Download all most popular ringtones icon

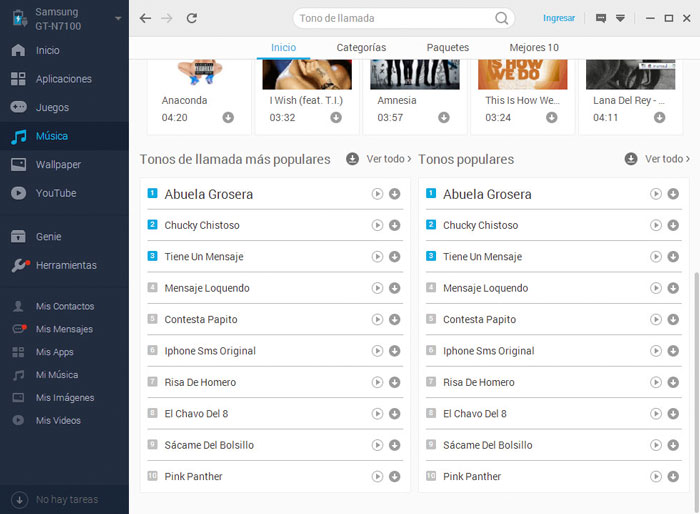pyautogui.click(x=352, y=159)
